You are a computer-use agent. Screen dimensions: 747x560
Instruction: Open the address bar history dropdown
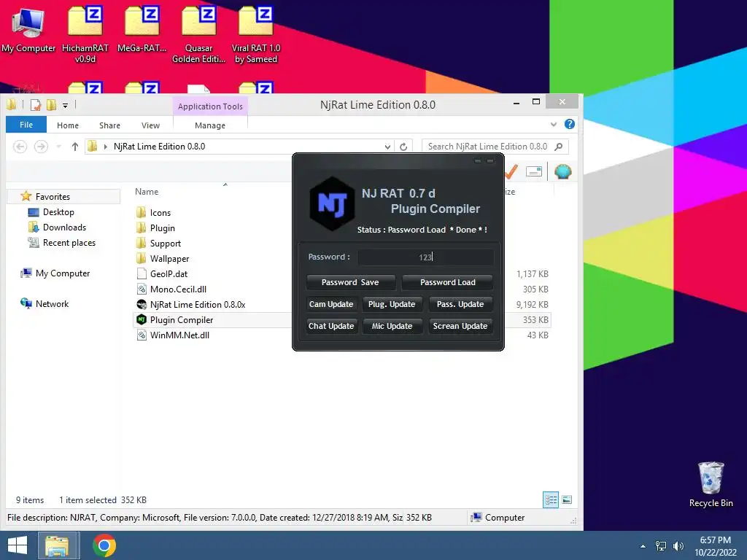click(x=387, y=147)
